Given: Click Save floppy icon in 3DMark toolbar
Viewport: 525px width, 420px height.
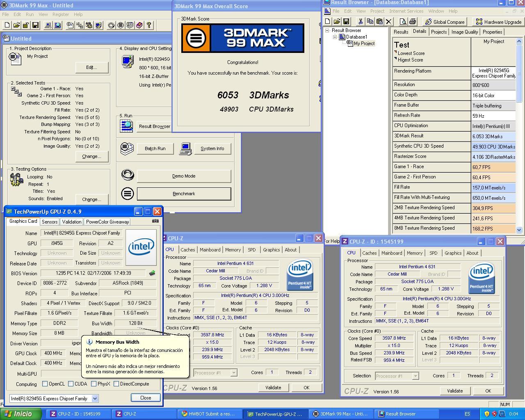Looking at the screenshot, I should [35, 25].
